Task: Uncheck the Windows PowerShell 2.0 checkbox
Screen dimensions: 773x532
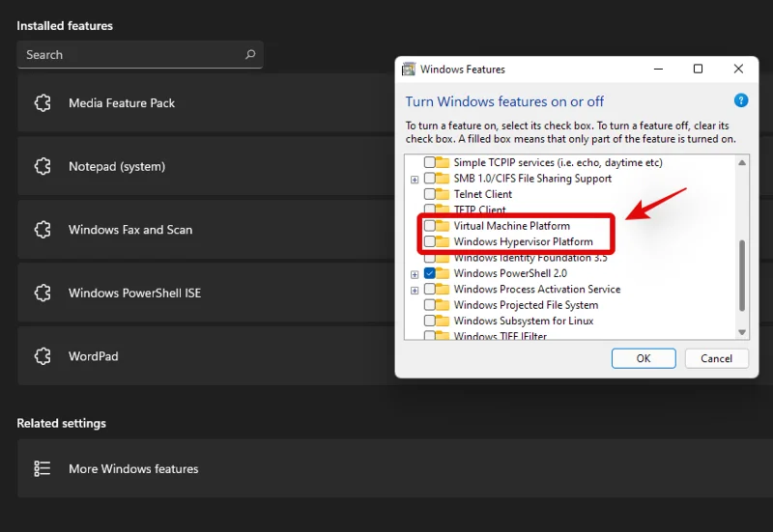Action: point(430,273)
